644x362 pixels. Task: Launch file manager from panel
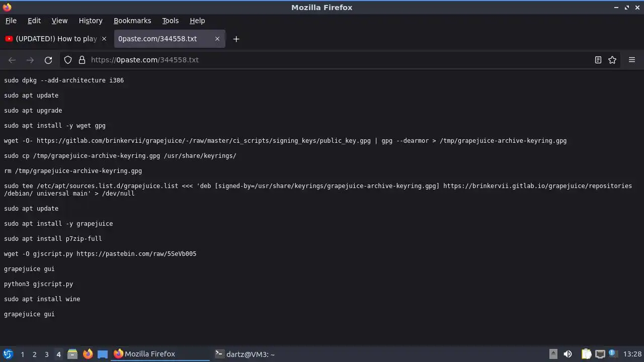tap(72, 354)
